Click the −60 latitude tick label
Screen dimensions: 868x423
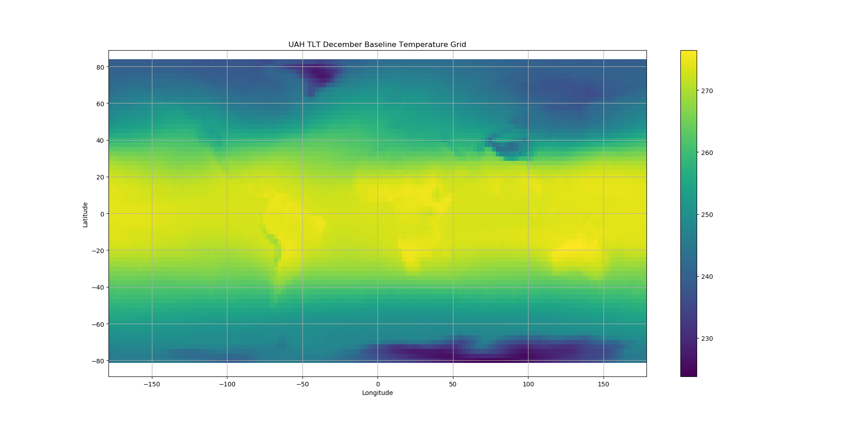tap(98, 324)
